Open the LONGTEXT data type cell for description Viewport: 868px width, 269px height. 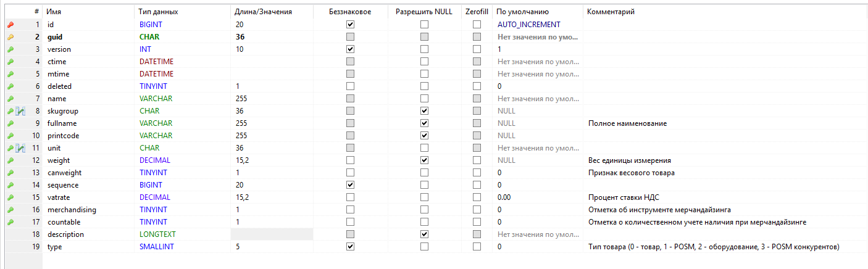(155, 234)
